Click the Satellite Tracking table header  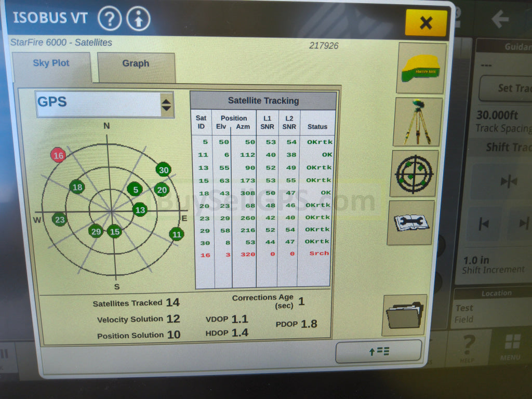point(263,101)
